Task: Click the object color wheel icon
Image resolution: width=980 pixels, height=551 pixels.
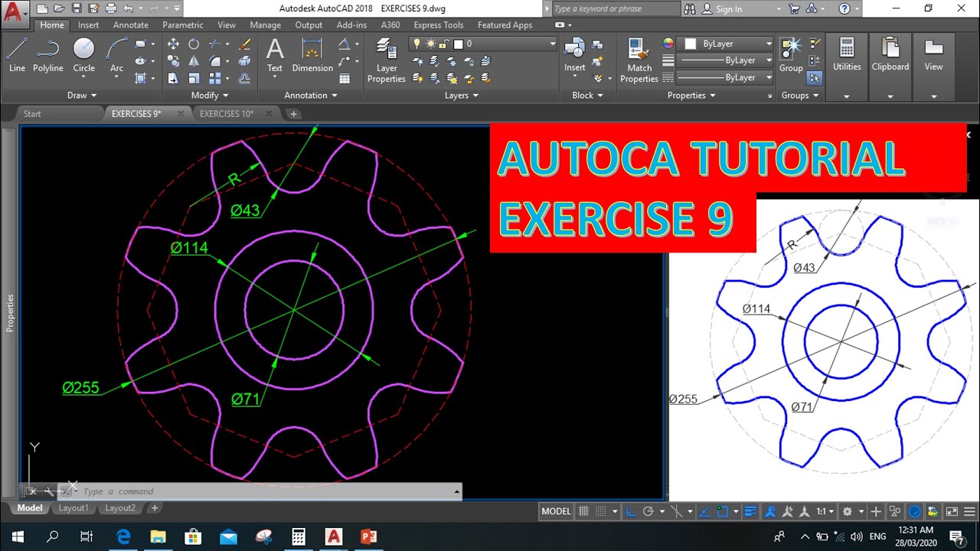Action: 668,44
